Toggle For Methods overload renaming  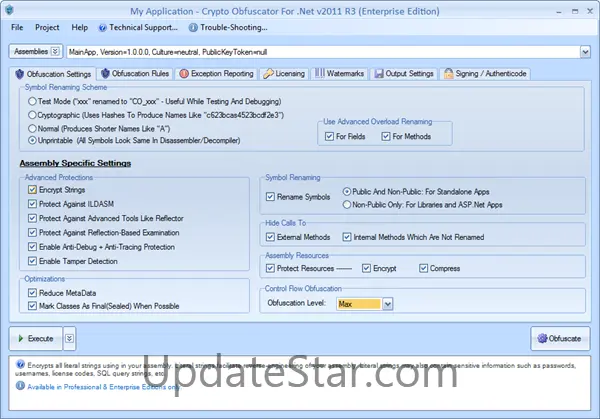point(386,136)
